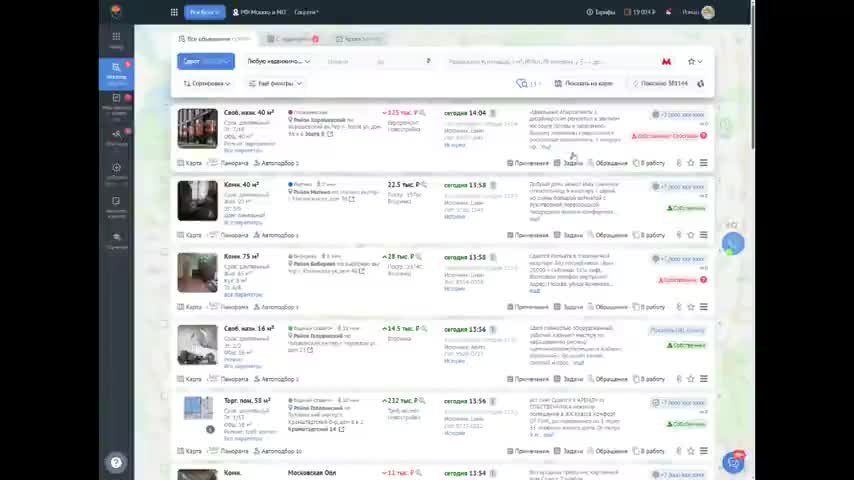Open hamburger menu of 'Своб. назн. 40 м²' listing
Screen dimensions: 854x480
click(x=704, y=163)
